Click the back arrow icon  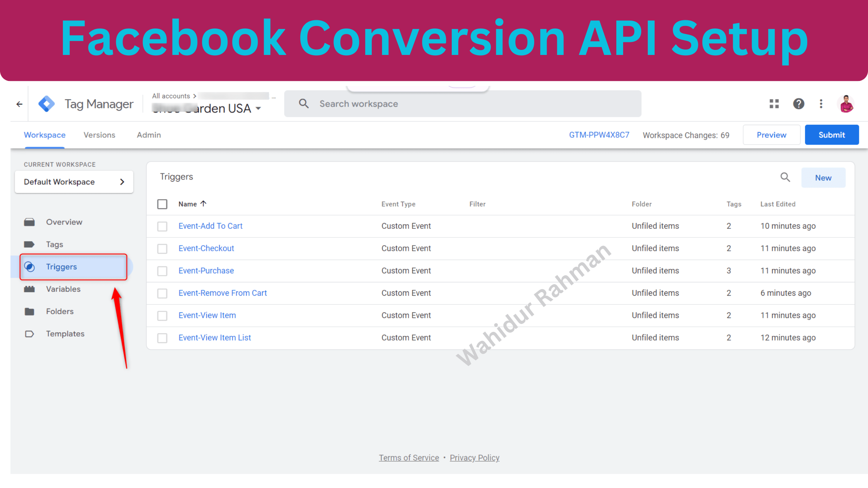(20, 104)
